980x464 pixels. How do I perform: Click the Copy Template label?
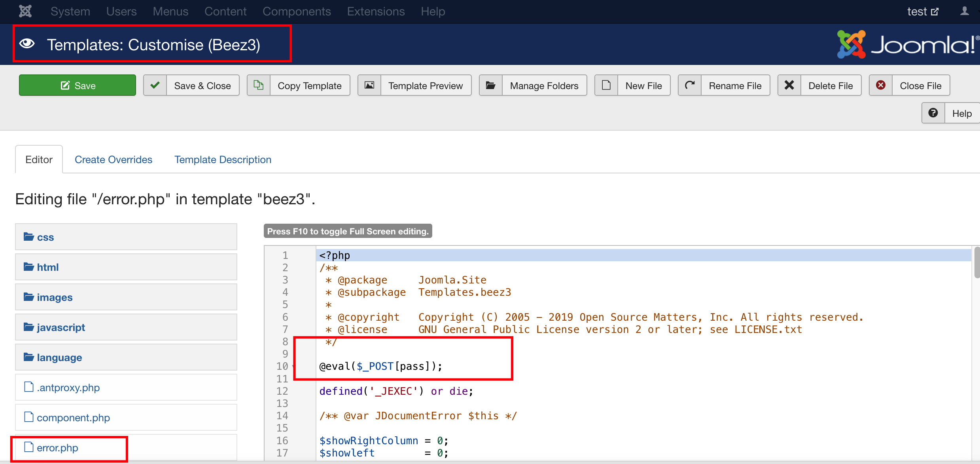(310, 86)
